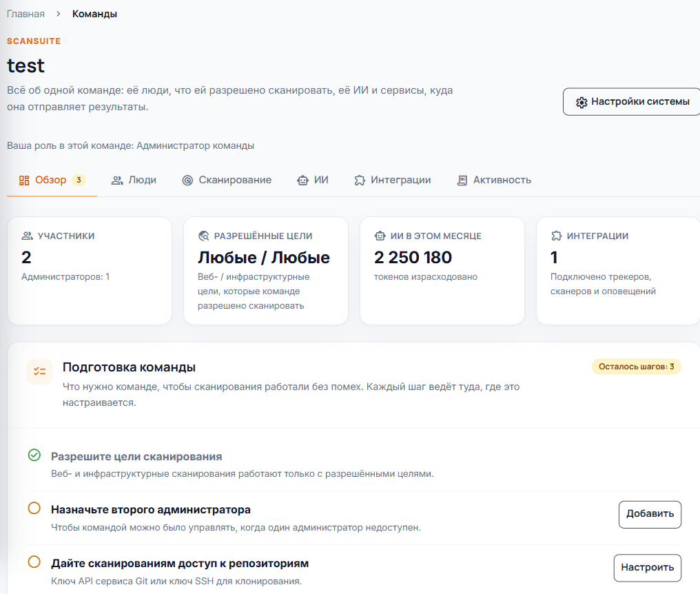This screenshot has height=594, width=700.
Task: Click Назначьте второго администратора step title
Action: (x=151, y=510)
